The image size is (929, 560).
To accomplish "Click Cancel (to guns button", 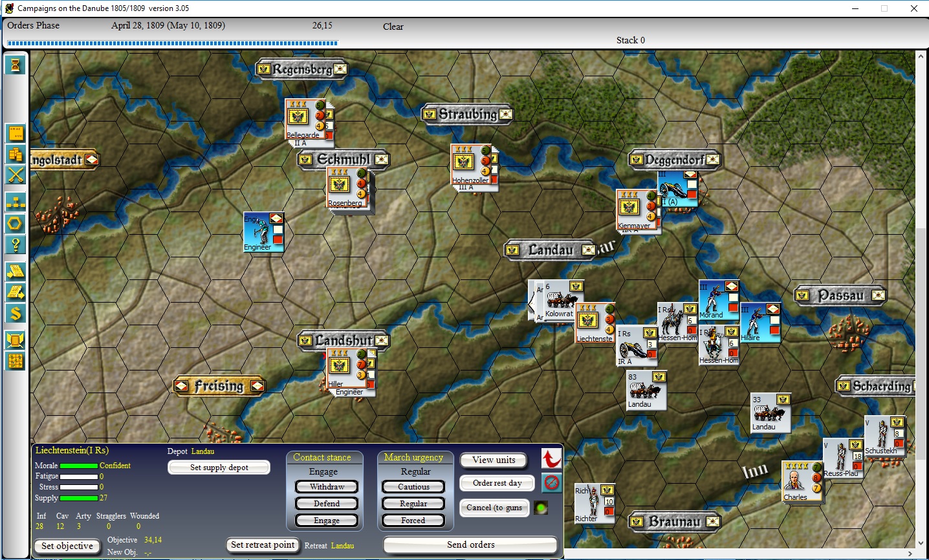I will pyautogui.click(x=494, y=508).
